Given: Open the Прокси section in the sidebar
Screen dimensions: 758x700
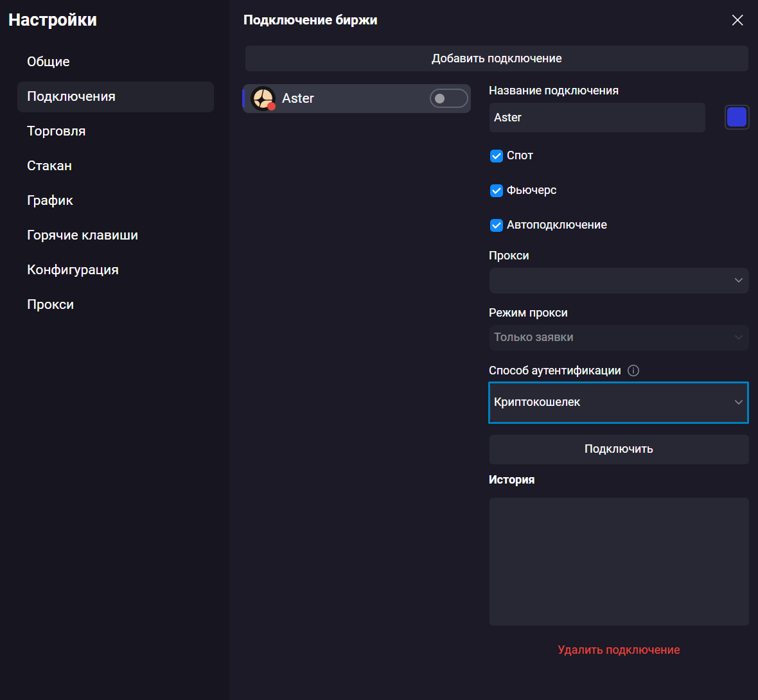Looking at the screenshot, I should (116, 304).
